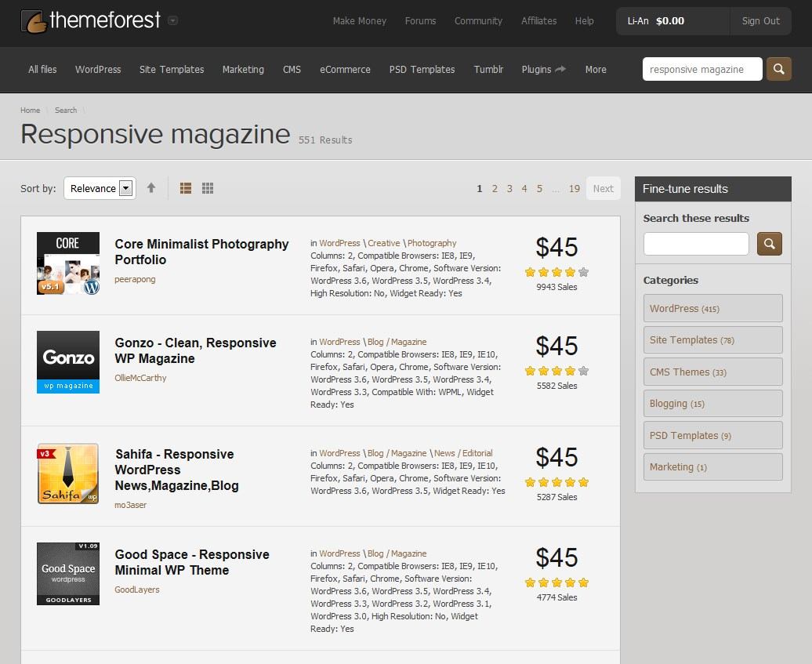Viewport: 812px width, 664px height.
Task: Click the Photography category link of Core
Action: tap(432, 243)
